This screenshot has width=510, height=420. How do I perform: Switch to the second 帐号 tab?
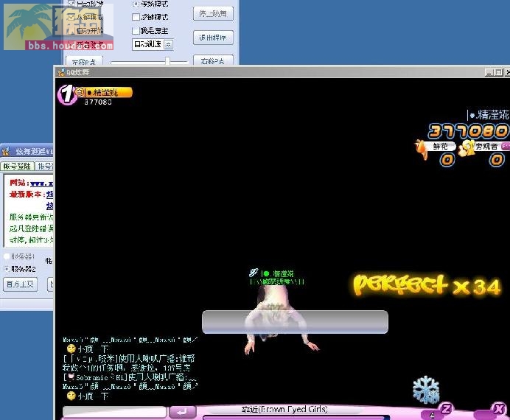click(x=45, y=167)
